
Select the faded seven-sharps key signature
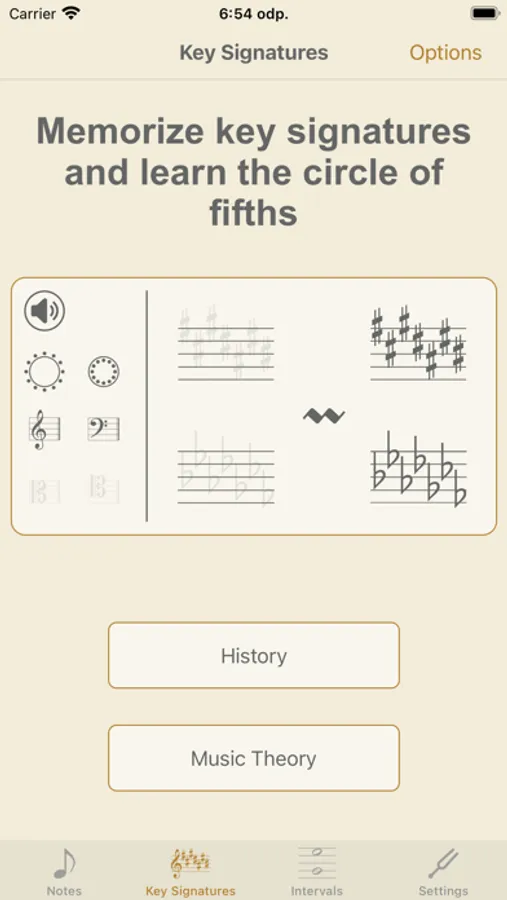point(226,343)
